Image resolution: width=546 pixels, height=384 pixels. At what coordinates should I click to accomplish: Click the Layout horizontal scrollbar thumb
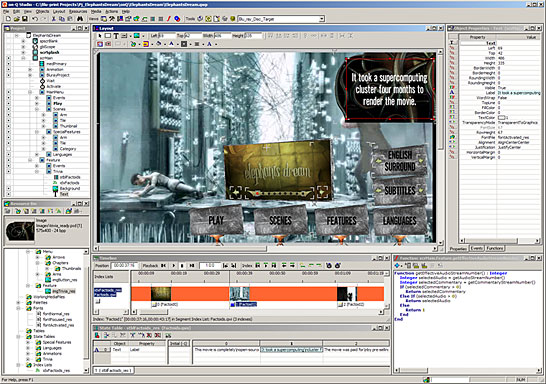184,249
